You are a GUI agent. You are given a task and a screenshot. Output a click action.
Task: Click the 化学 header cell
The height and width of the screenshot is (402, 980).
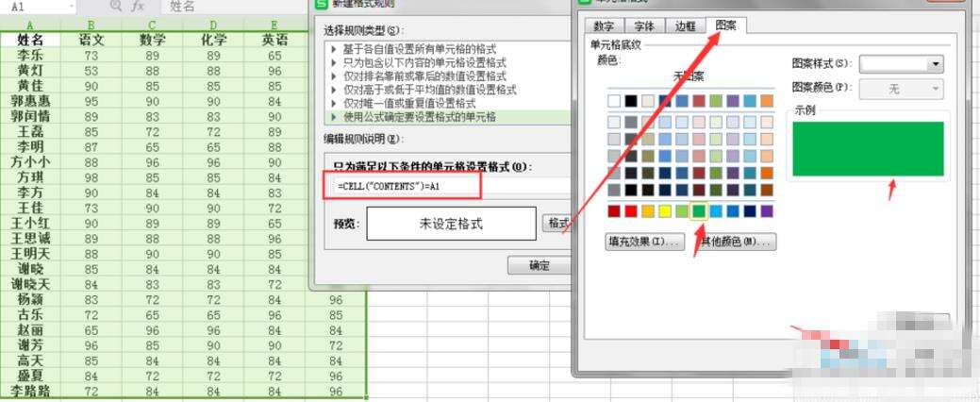(x=214, y=40)
